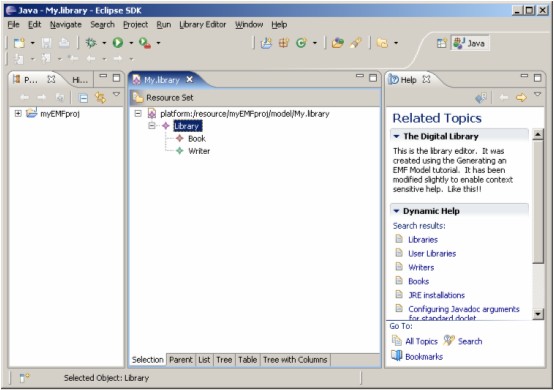554x390 pixels.
Task: Click the Help view back arrow
Action: pos(503,98)
